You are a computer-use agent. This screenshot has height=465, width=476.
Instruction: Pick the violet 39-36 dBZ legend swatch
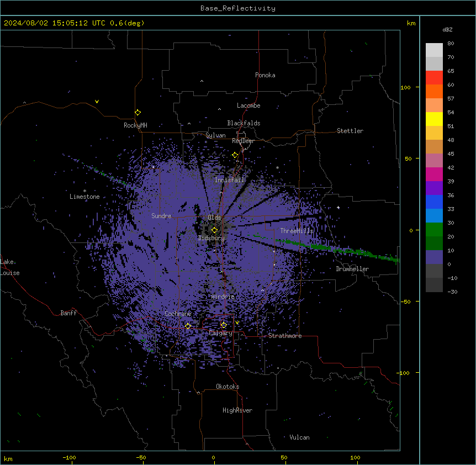tap(434, 188)
